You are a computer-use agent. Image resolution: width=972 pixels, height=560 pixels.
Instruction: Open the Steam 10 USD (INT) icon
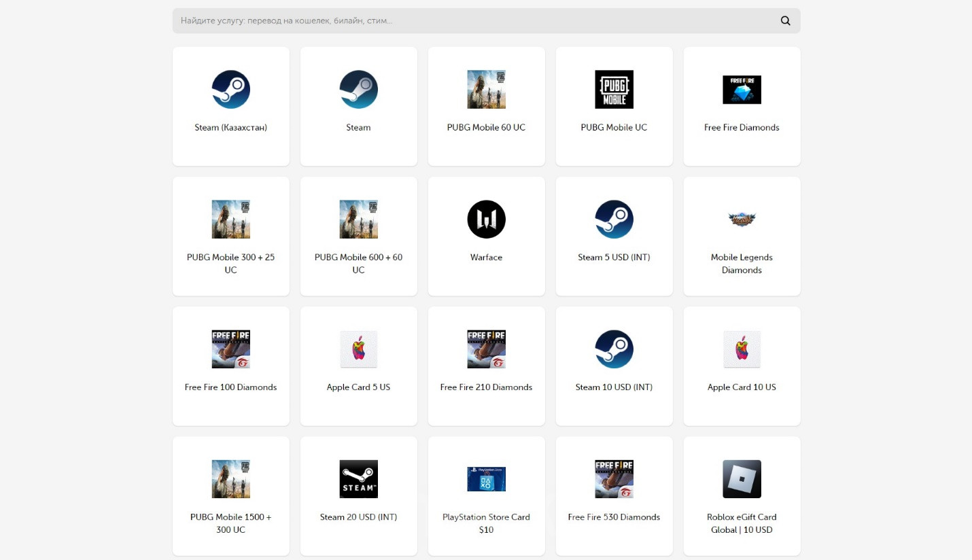(x=614, y=349)
